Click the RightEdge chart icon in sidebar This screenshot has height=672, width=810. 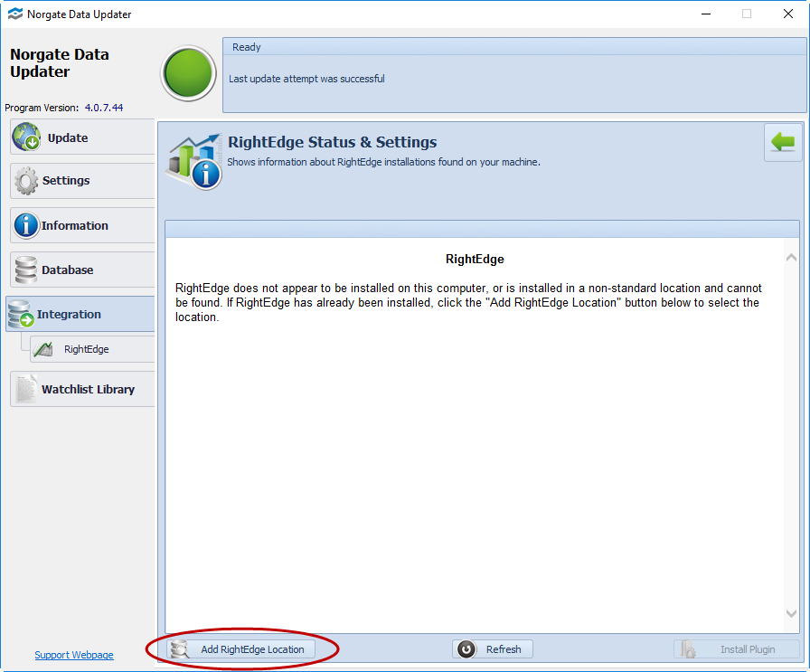click(x=42, y=349)
